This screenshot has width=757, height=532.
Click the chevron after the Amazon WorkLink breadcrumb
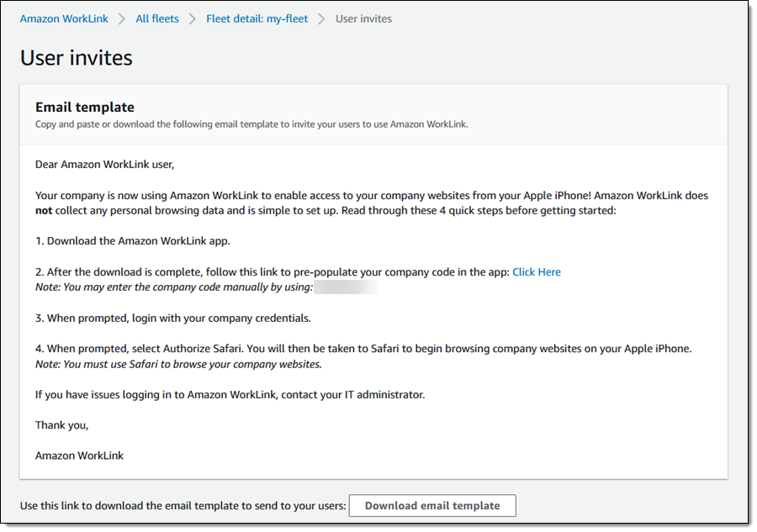122,18
